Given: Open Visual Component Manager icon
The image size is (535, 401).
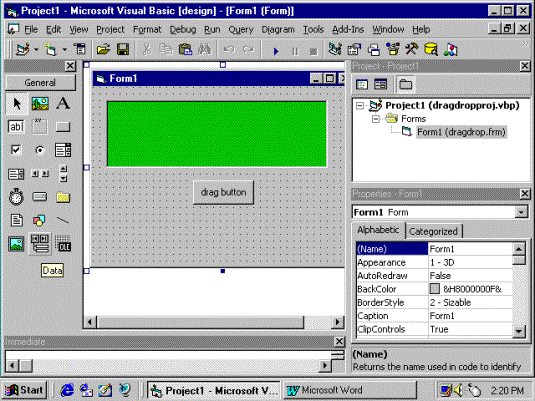Looking at the screenshot, I should [451, 50].
